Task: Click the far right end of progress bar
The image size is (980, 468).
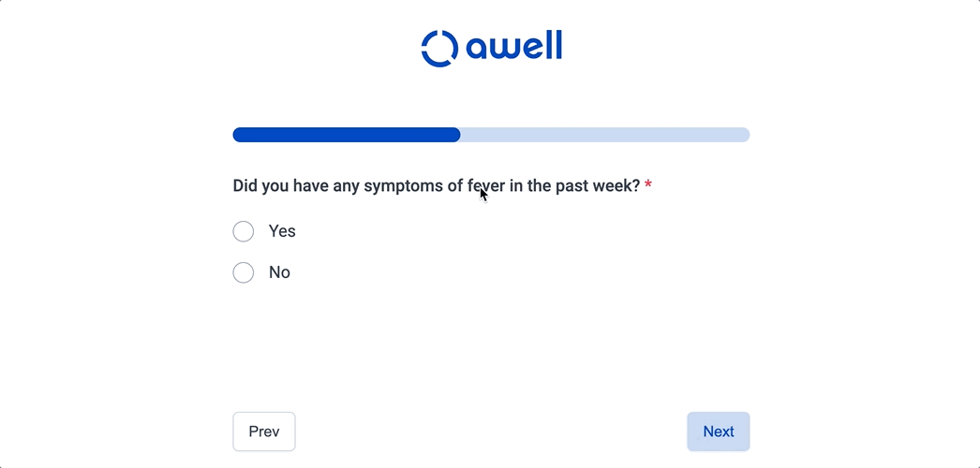Action: click(x=745, y=135)
